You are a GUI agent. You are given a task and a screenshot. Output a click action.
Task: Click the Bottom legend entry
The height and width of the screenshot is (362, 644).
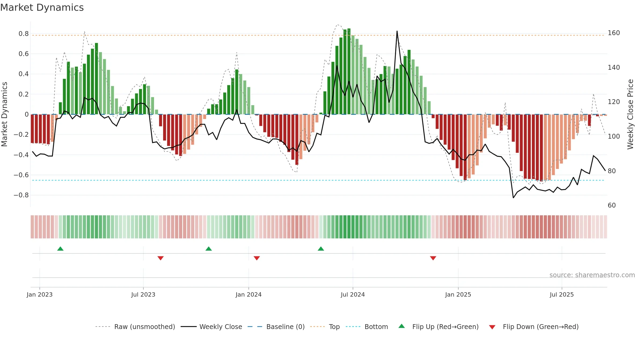point(367,327)
